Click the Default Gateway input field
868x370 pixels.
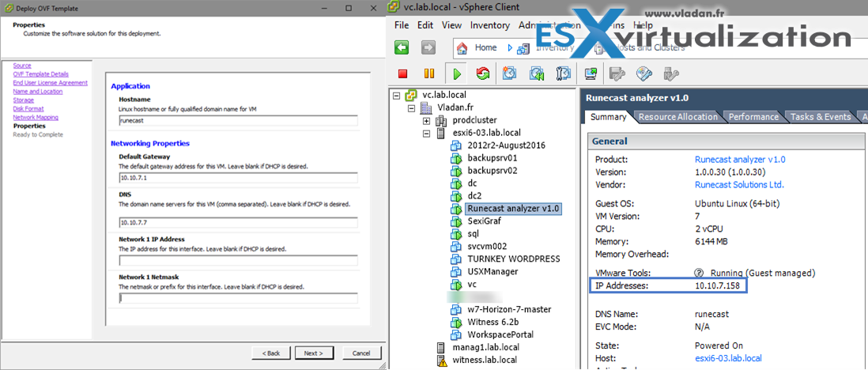pos(239,178)
